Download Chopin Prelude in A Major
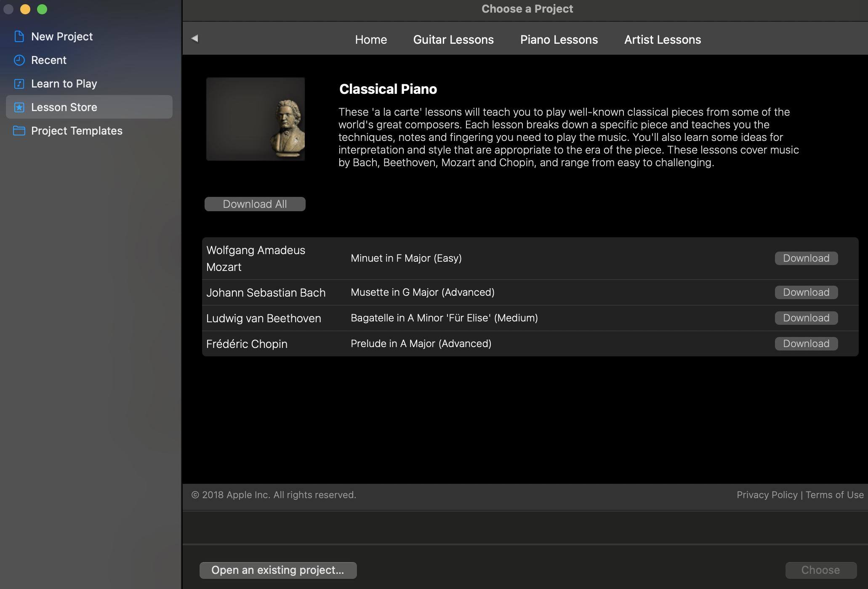 coord(806,344)
